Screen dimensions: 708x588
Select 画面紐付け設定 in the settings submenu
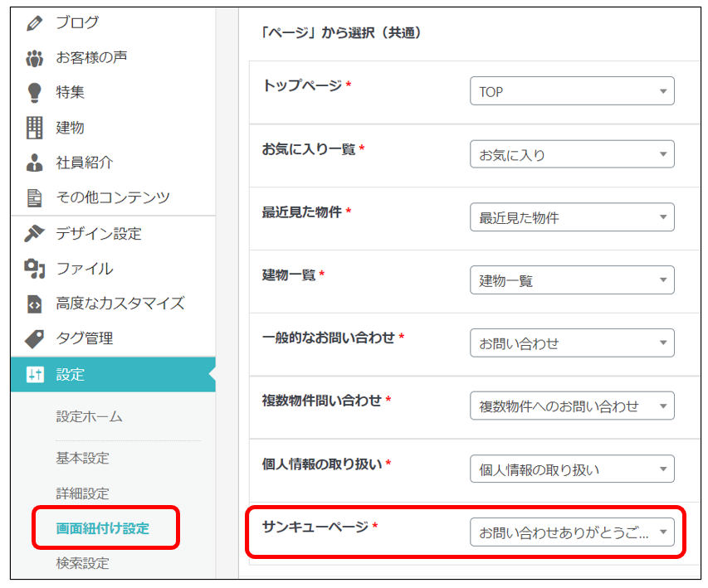pos(103,528)
